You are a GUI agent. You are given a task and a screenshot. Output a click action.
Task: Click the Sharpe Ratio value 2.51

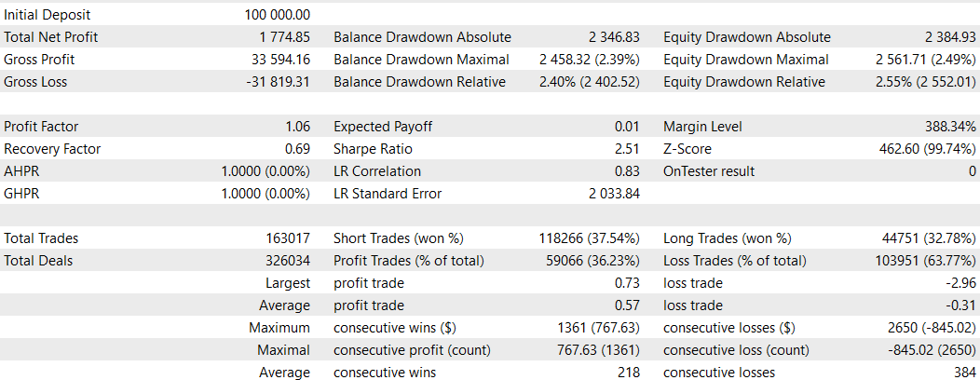pos(627,149)
